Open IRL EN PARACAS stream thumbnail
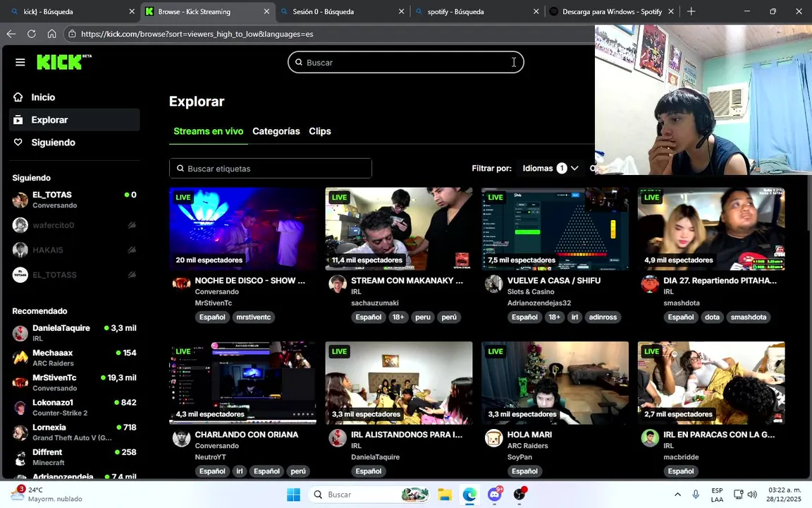Screen dimensions: 812x508 pos(711,382)
